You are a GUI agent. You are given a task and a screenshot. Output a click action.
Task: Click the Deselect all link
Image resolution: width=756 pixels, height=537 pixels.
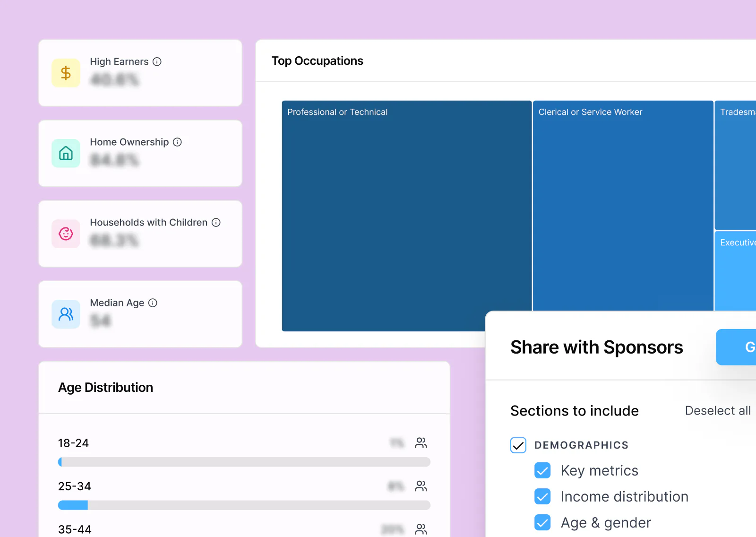(x=718, y=411)
